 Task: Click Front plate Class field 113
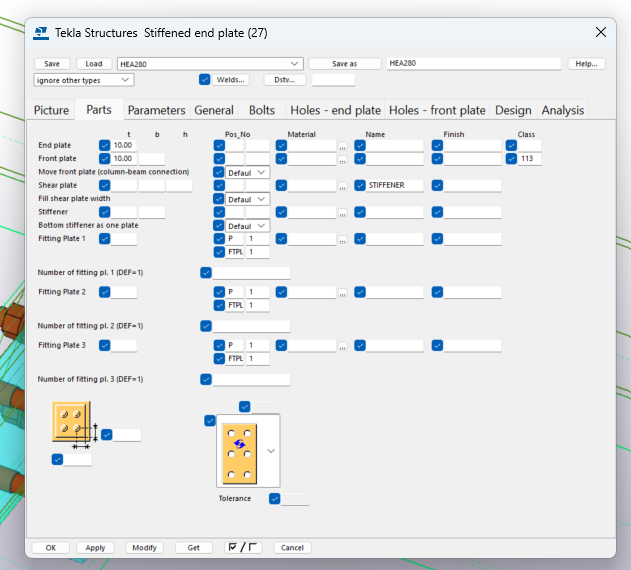pos(529,159)
